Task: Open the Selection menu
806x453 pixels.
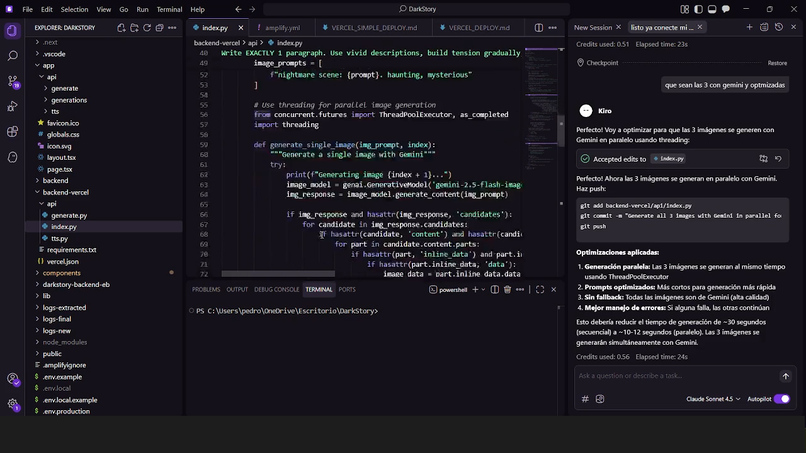Action: coord(75,9)
